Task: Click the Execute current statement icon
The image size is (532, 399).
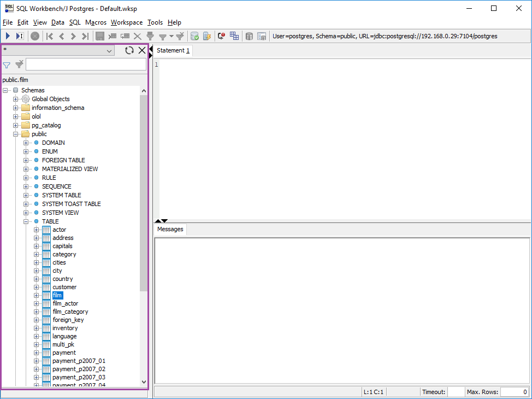Action: point(20,36)
